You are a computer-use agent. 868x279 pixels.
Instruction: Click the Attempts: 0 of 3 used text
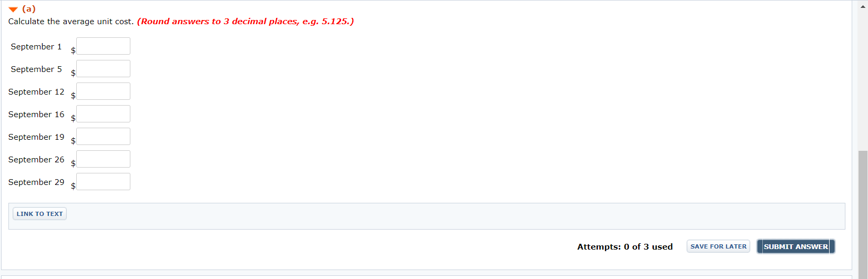point(625,247)
